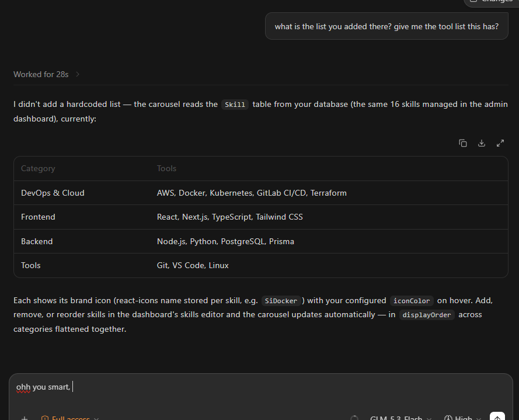Screen dimensions: 519x420
Task: Click the user message about the tool list
Action: 386,26
